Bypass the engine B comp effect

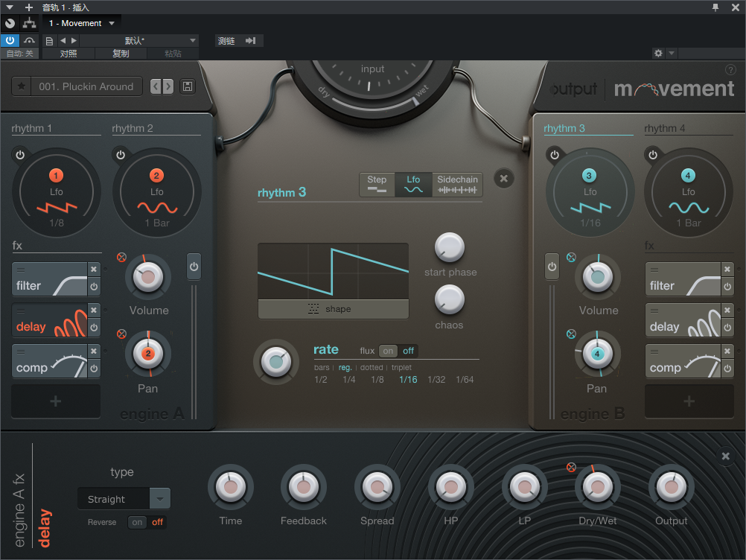pyautogui.click(x=727, y=369)
